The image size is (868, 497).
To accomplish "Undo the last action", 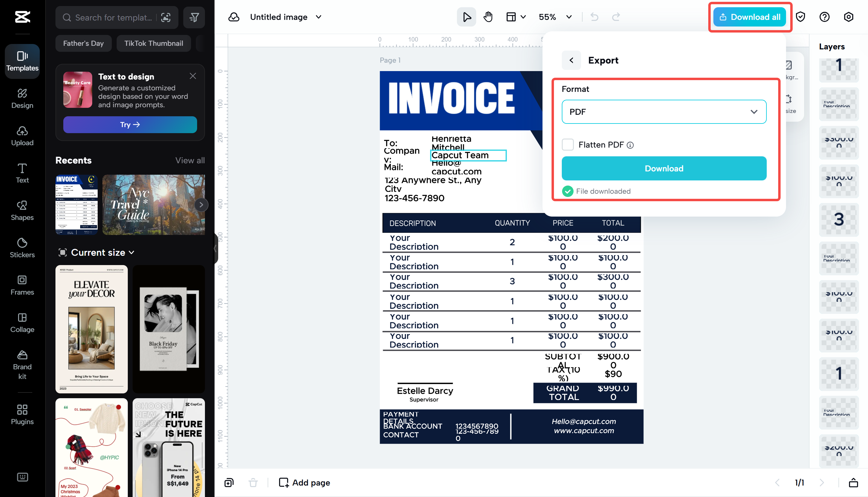I will click(594, 17).
